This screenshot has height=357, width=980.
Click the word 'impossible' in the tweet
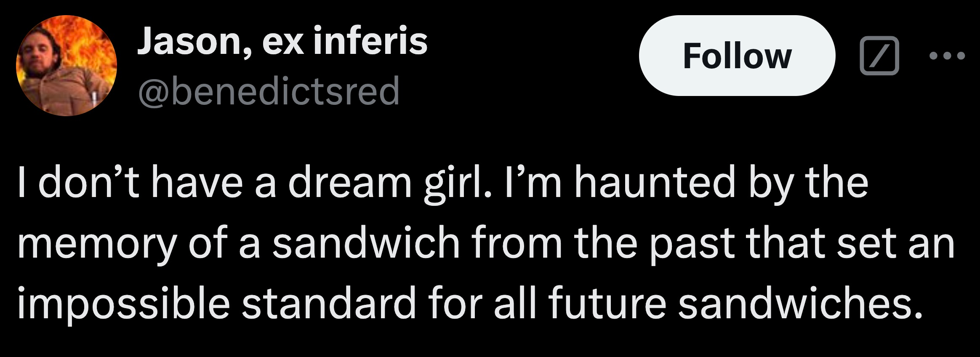click(x=123, y=304)
